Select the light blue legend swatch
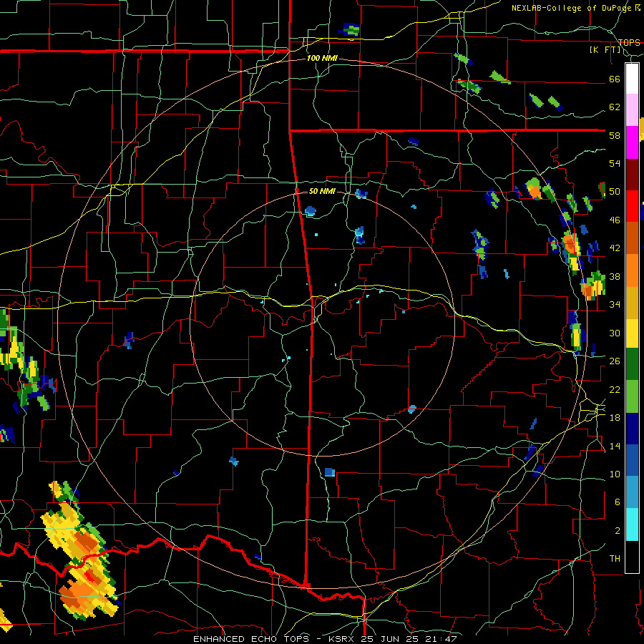Screen dimensions: 644x644 632,492
